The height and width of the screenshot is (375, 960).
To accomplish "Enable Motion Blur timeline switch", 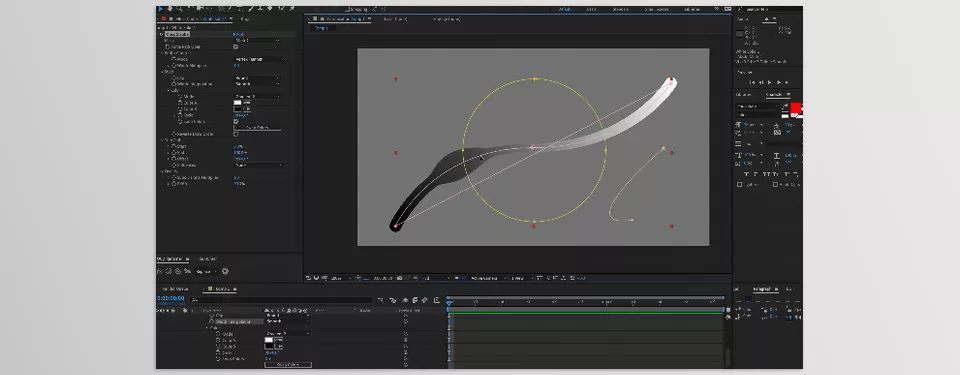I will (x=424, y=300).
